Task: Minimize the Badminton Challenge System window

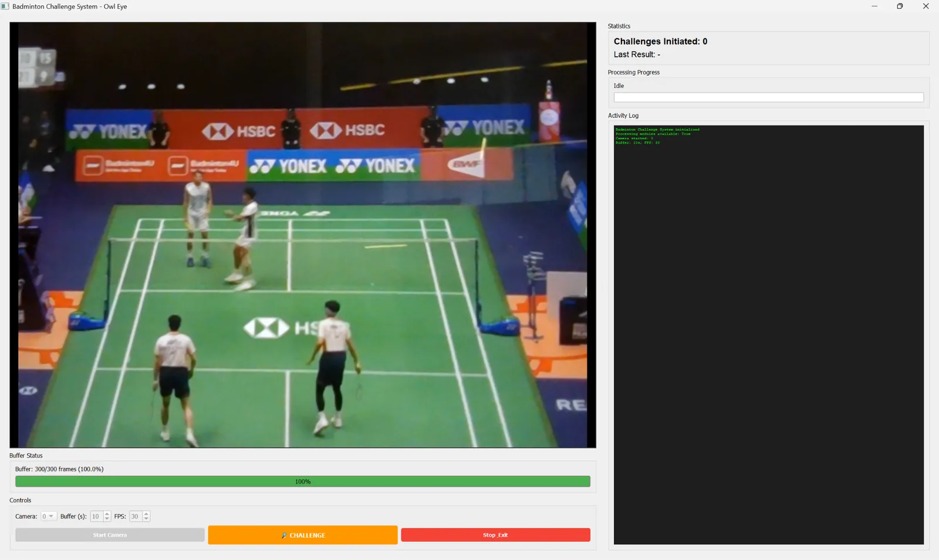Action: [x=874, y=6]
